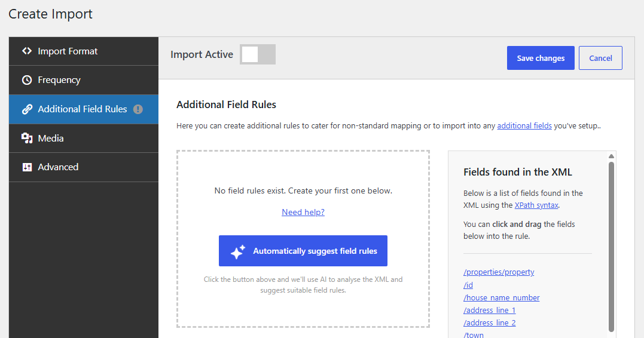Click the XML fields panel scrollbar thumb

click(x=611, y=246)
